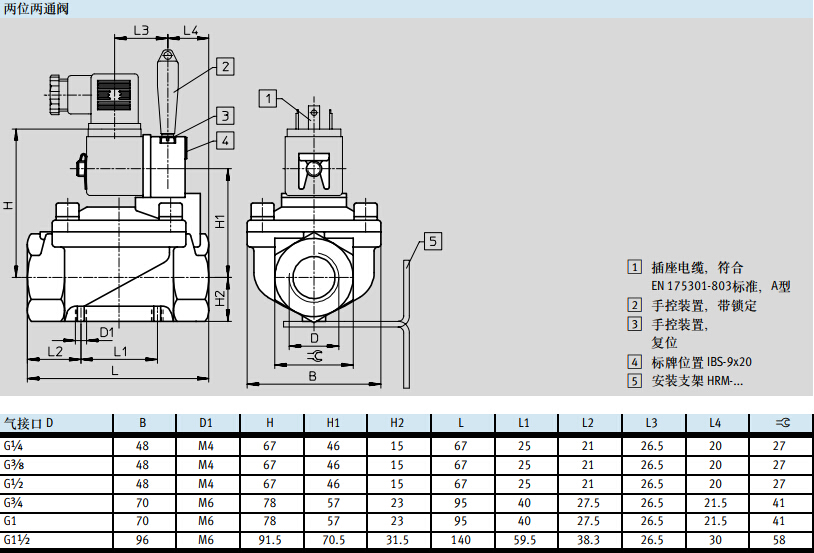Click the 91.5 value in H column
814x553 pixels.
[x=270, y=541]
